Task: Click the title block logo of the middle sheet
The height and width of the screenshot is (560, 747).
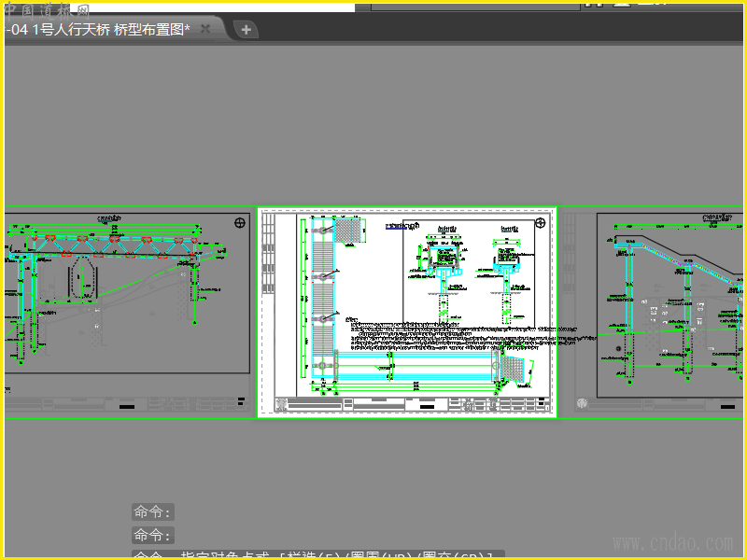Action: (282, 405)
